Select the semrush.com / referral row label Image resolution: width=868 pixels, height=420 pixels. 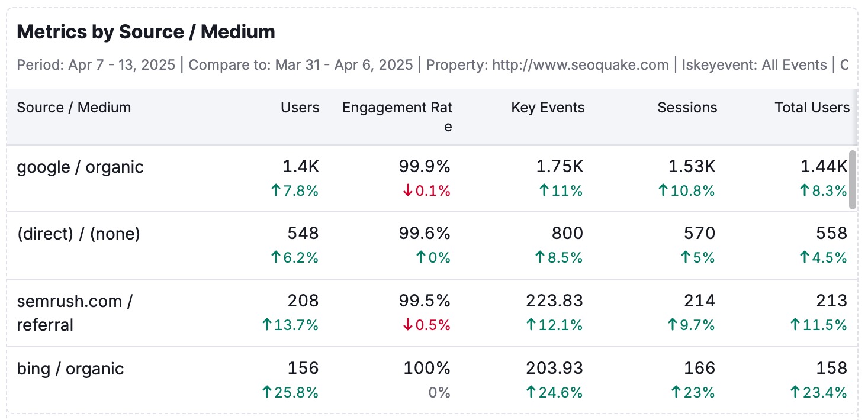tap(75, 313)
